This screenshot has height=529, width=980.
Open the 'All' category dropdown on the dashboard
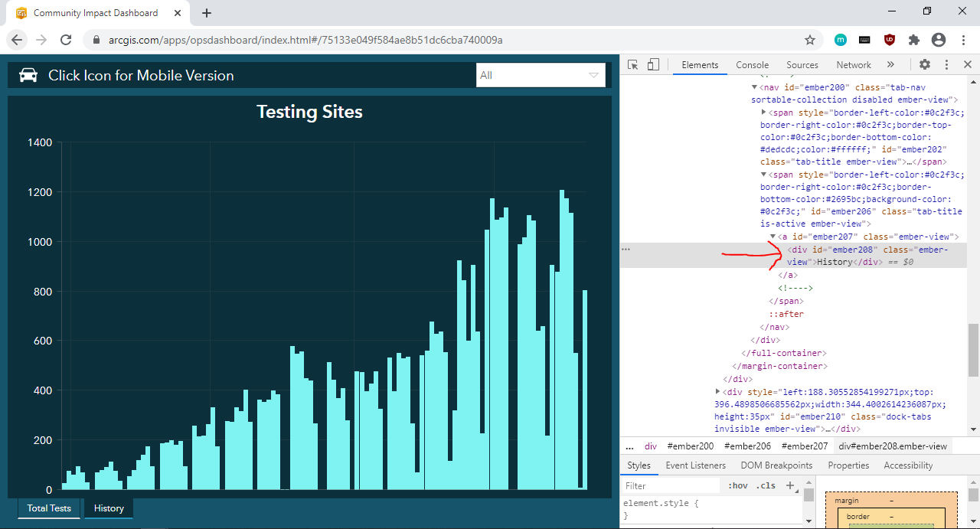pos(593,75)
